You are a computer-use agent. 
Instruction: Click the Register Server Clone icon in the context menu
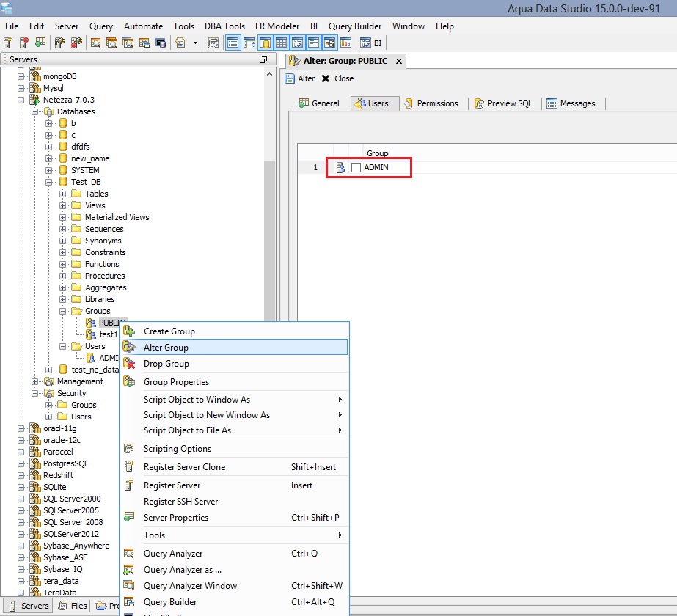click(x=128, y=466)
